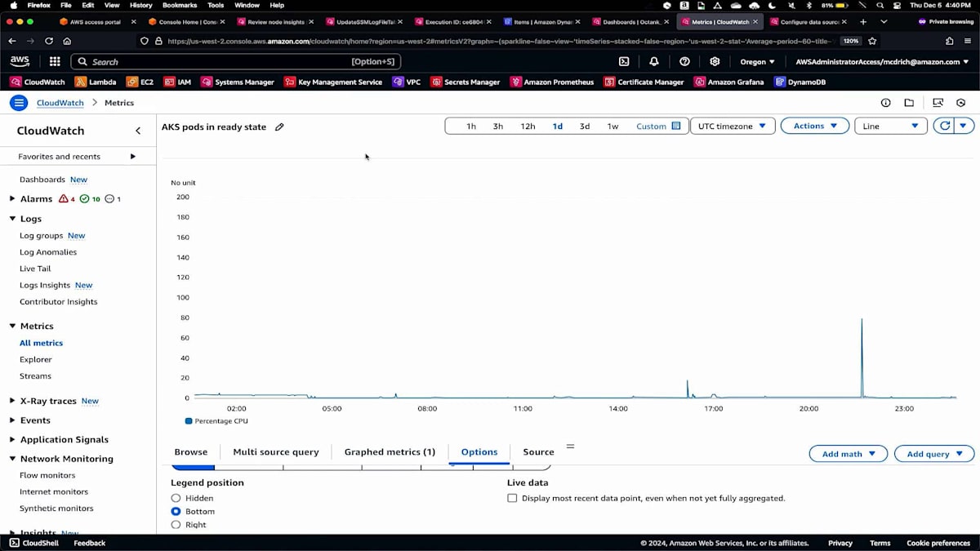Reload the browser page
Viewport: 980px width, 551px height.
point(49,41)
